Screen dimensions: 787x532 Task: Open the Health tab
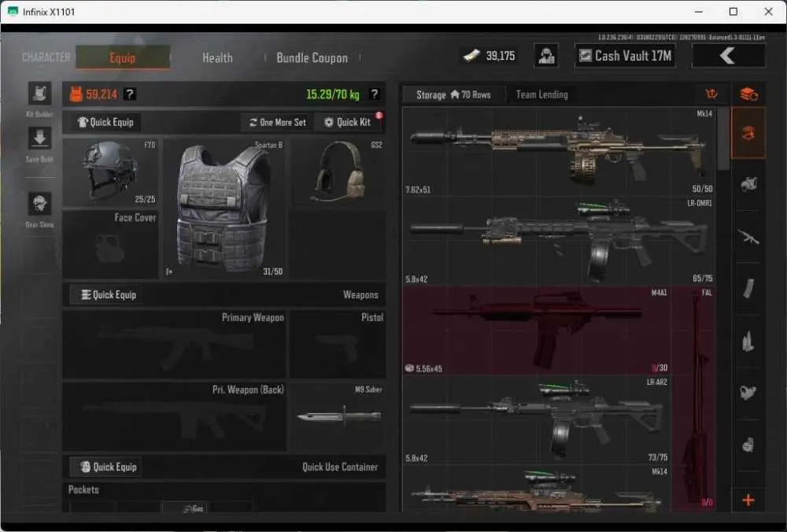pos(217,57)
